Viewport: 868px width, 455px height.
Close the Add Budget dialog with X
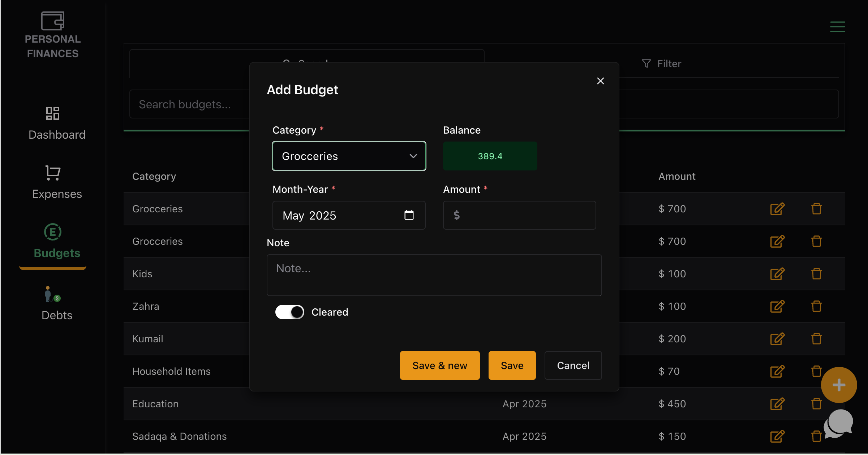(601, 81)
